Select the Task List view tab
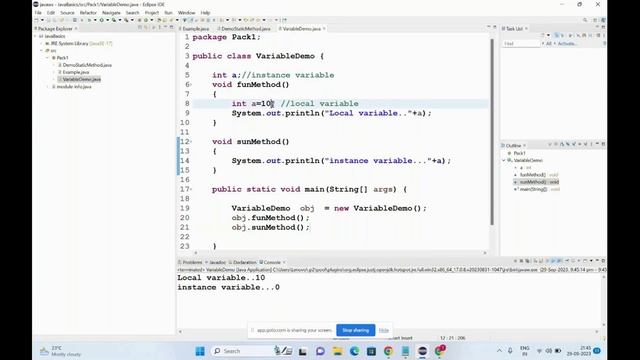Viewport: 640px width, 360px height. tap(513, 29)
